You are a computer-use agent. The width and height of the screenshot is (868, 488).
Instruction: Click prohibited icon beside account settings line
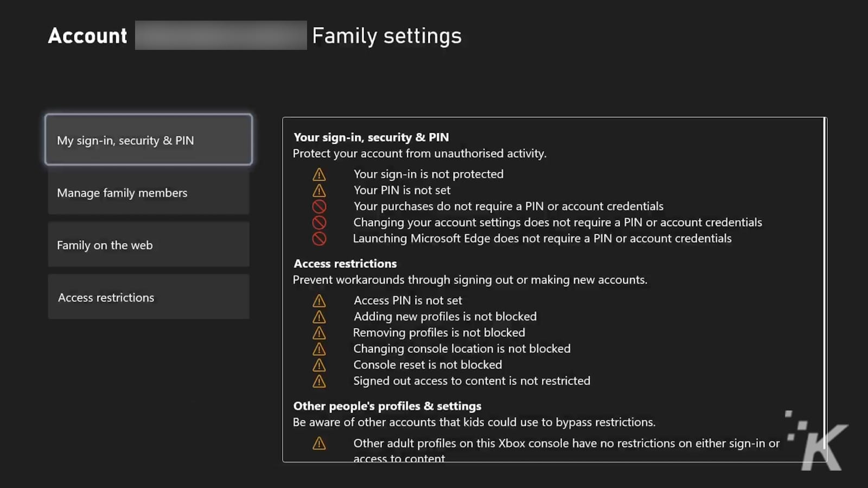tap(319, 222)
